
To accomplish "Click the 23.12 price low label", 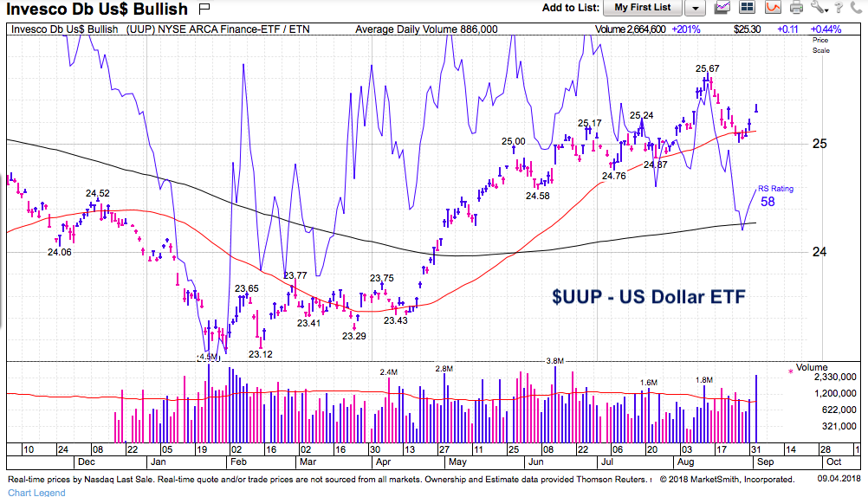I will (260, 354).
